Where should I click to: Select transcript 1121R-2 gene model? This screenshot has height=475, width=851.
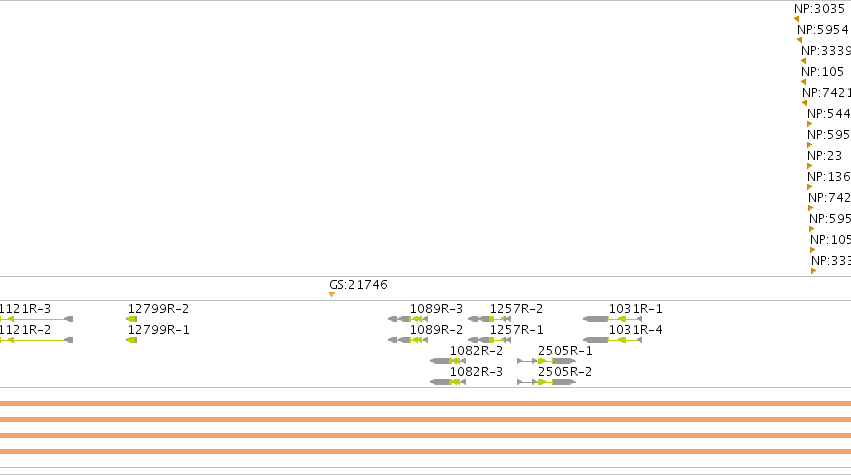pyautogui.click(x=36, y=340)
